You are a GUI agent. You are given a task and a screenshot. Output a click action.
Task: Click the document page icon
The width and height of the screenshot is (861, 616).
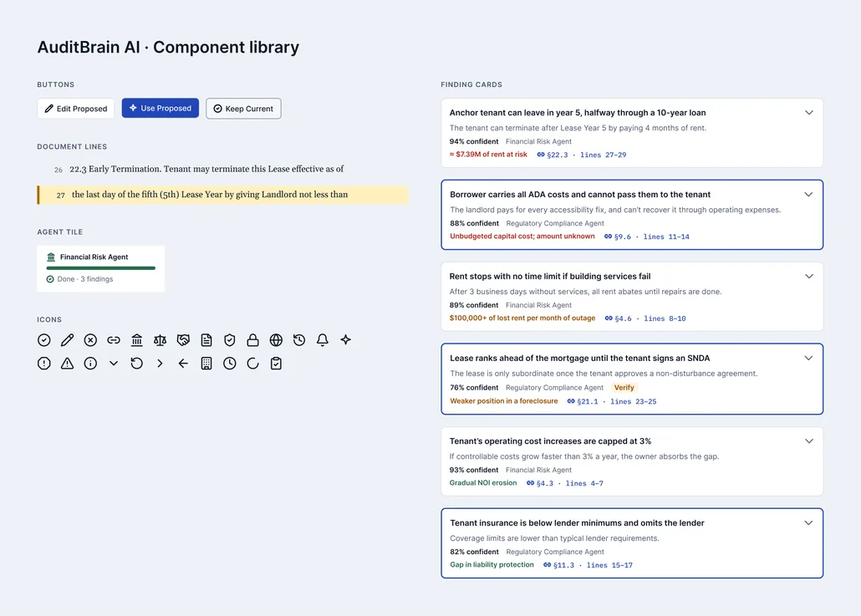[206, 340]
